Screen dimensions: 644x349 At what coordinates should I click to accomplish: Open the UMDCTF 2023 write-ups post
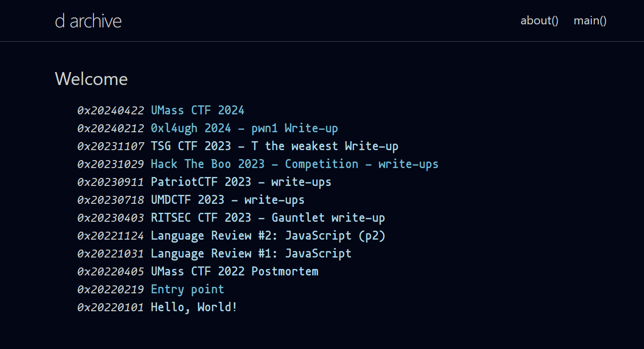click(x=227, y=200)
